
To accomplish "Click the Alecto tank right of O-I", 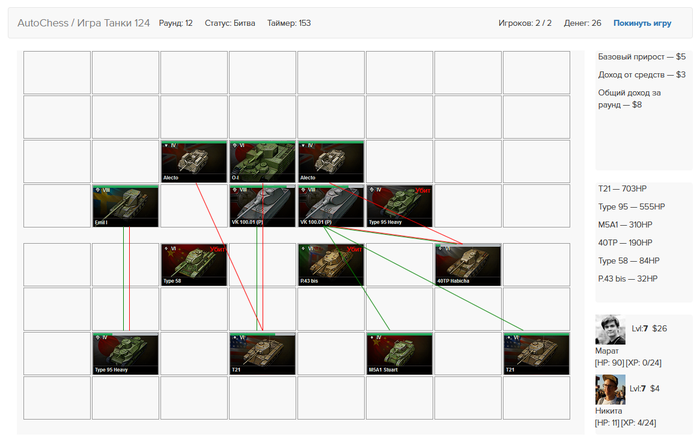I will pos(331,162).
